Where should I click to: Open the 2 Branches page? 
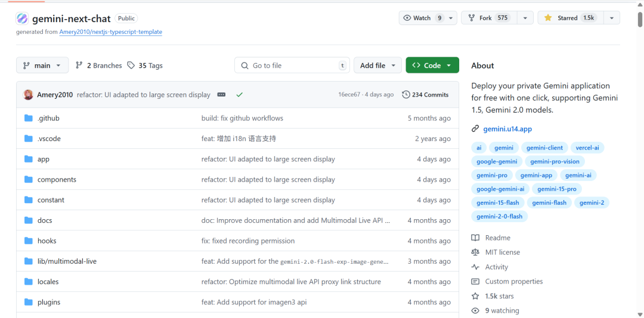tap(99, 66)
